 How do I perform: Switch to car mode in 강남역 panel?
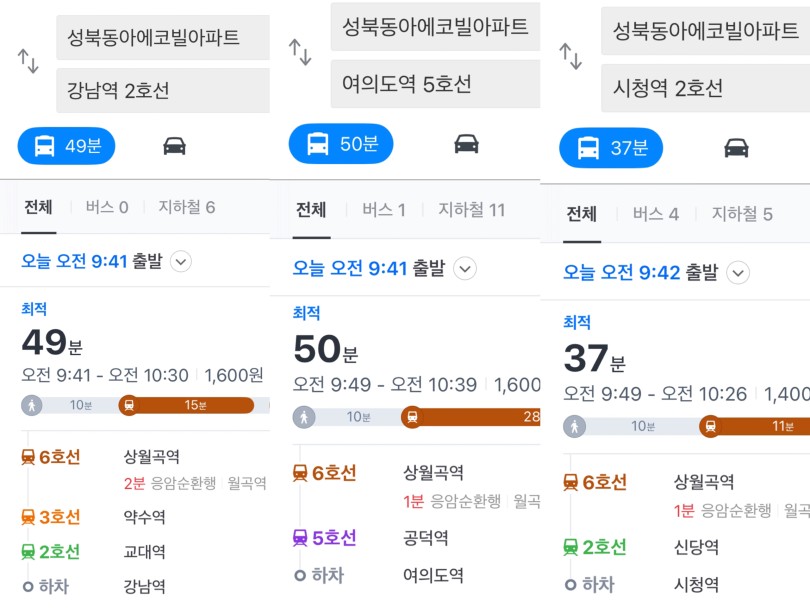tap(174, 146)
